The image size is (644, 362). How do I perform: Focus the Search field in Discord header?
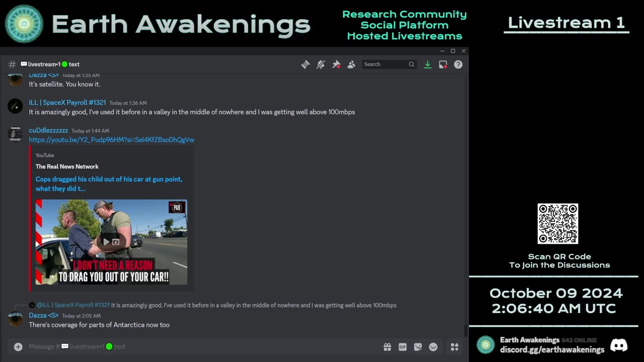[389, 64]
